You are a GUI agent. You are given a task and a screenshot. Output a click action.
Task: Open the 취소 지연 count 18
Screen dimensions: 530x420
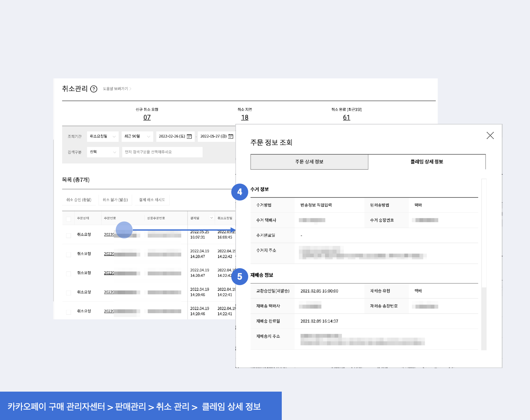[x=245, y=117]
